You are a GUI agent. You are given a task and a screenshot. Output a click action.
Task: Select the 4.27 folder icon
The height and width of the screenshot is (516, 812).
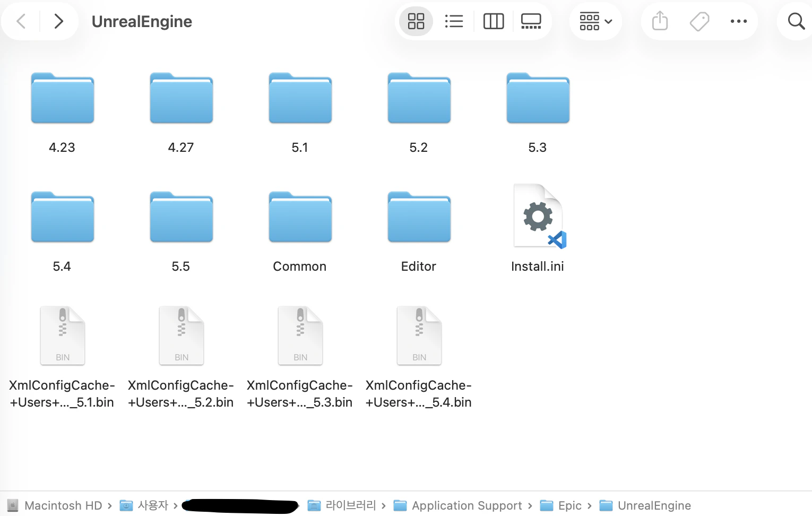point(182,98)
